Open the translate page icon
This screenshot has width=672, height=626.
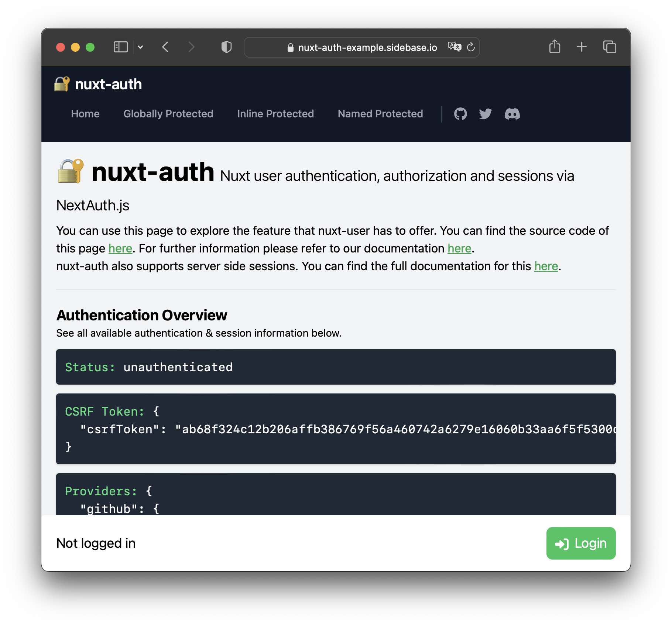455,47
